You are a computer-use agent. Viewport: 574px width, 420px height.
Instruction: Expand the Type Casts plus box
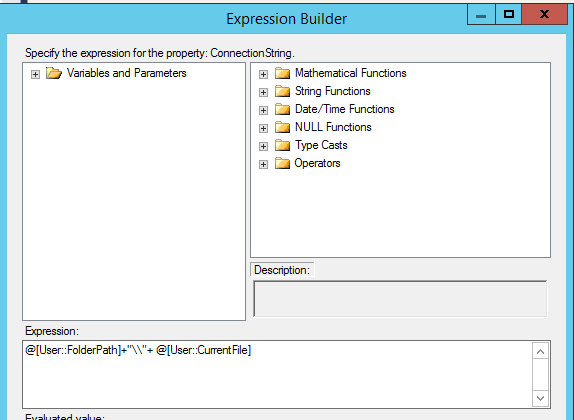[263, 146]
